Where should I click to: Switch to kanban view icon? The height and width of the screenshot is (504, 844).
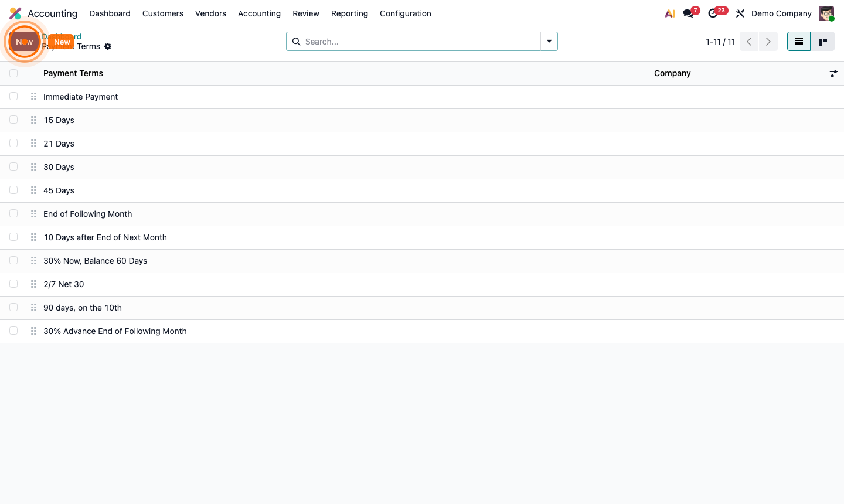823,41
